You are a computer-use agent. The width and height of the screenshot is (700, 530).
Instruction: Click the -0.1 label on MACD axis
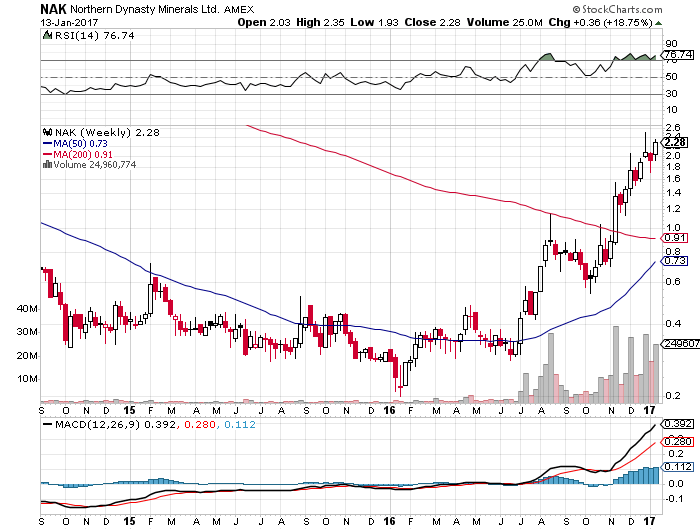coord(674,499)
